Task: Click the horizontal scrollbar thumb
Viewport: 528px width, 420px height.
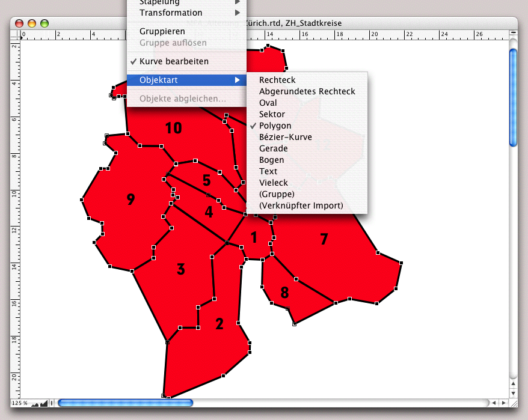Action: point(125,403)
